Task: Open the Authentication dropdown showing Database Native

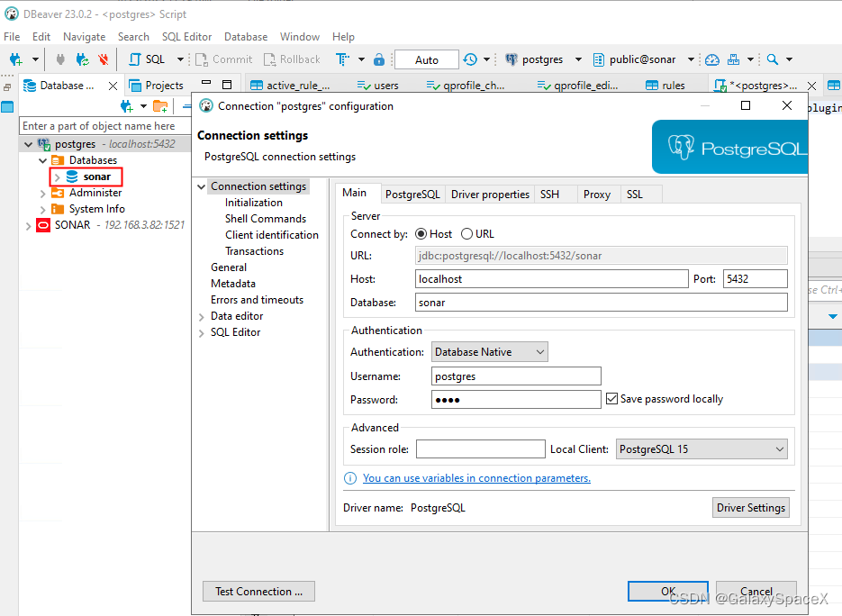Action: coord(489,351)
